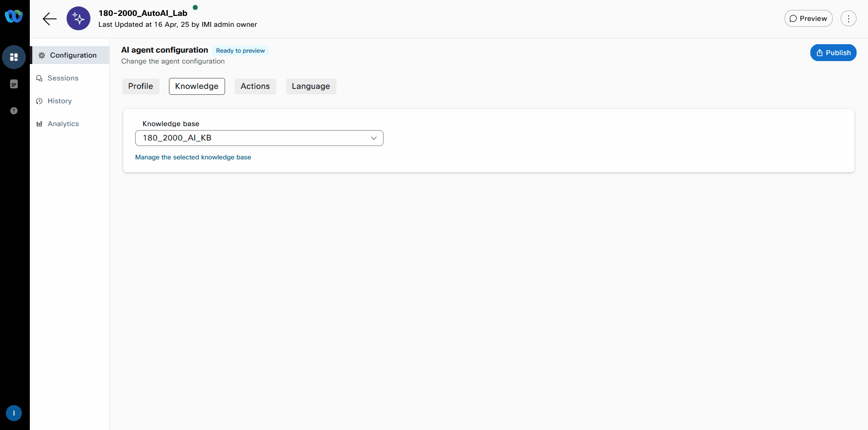Click the Preview button
This screenshot has height=430, width=868.
[808, 18]
